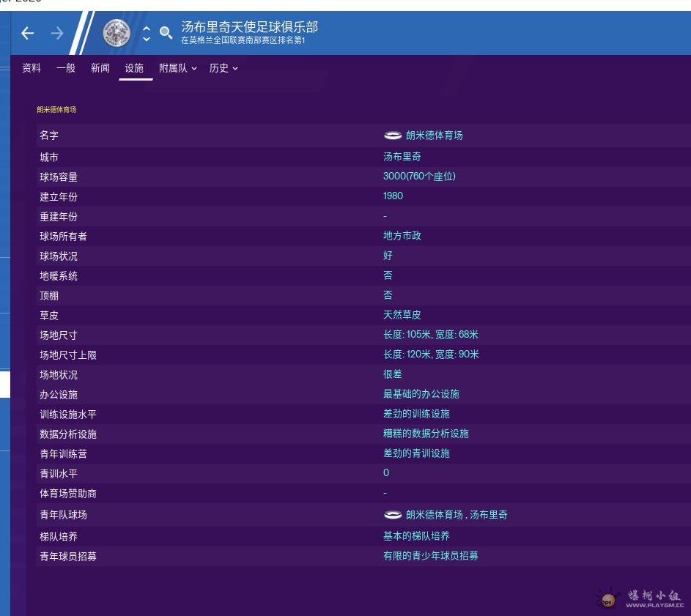Click stadium icon in the 青年队球场 row

pos(393,515)
